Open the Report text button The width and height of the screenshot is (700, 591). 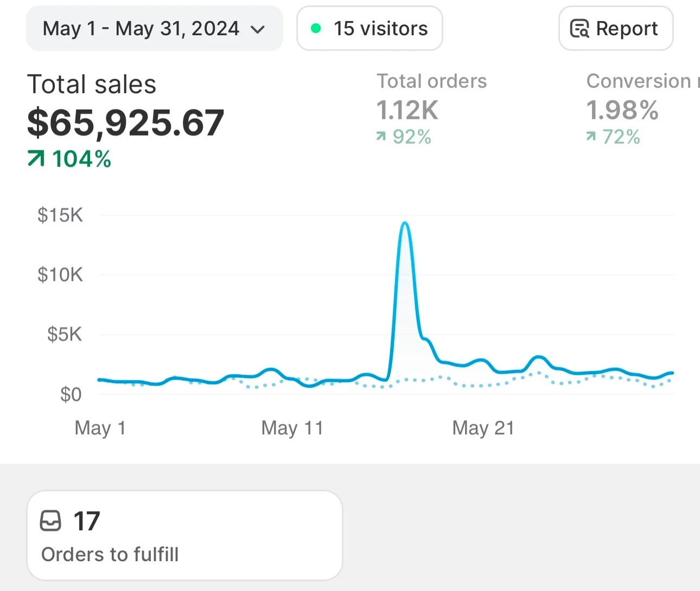(627, 29)
